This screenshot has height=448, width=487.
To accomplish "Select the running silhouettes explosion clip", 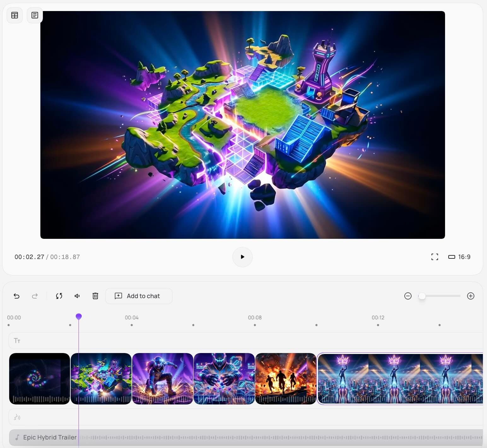I will 285,378.
